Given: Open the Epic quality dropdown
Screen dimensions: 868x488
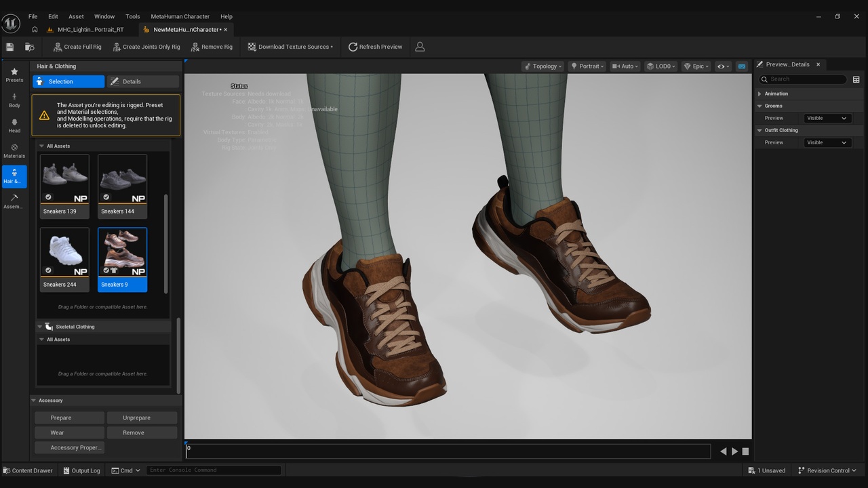Looking at the screenshot, I should [696, 66].
